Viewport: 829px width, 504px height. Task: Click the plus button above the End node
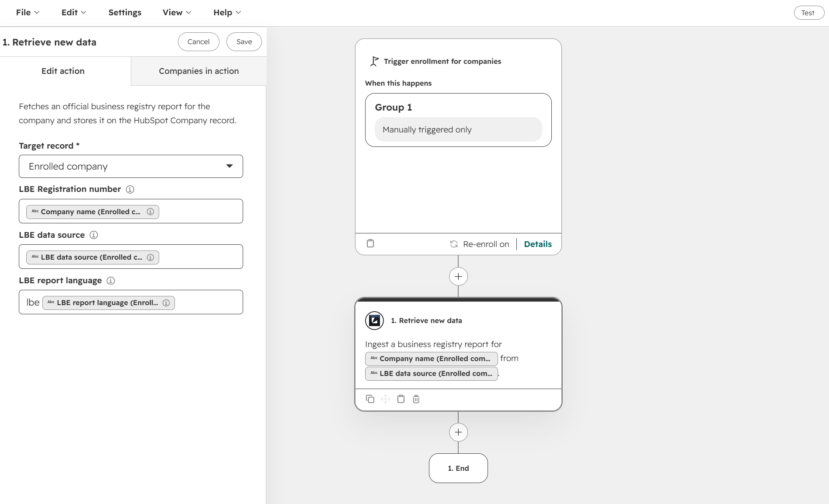[x=458, y=432]
